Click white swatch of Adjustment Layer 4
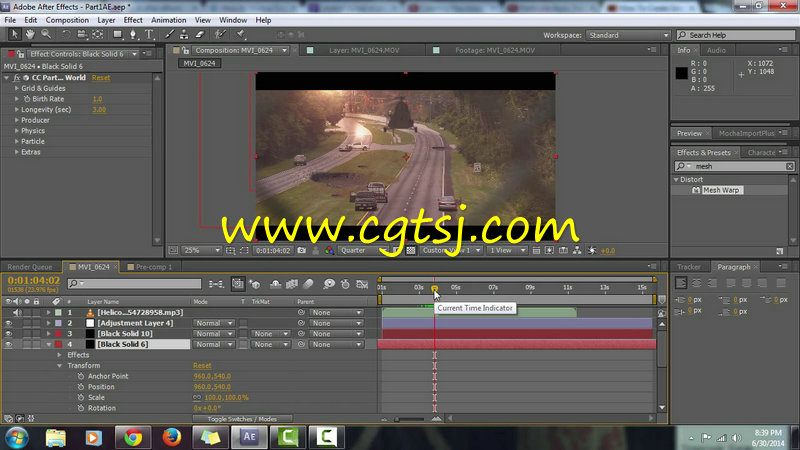Viewport: 800px width, 450px height. point(90,323)
